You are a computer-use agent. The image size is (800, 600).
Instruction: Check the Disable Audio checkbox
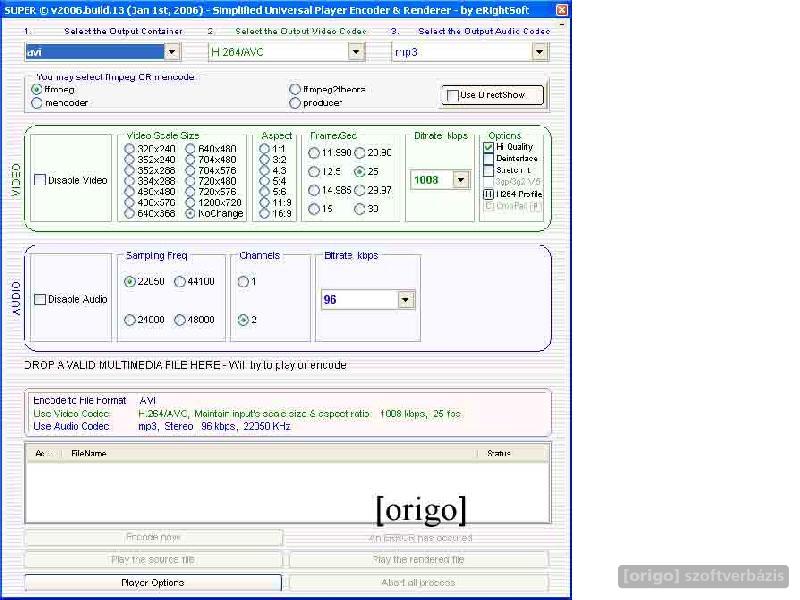click(x=40, y=299)
